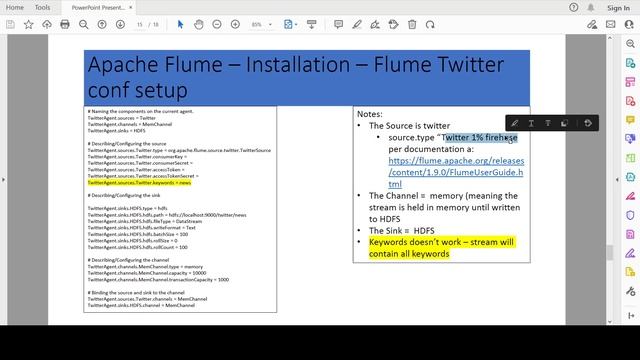Screen dimensions: 640x360
Task: Click the scrollbar down arrow
Action: (x=610, y=322)
